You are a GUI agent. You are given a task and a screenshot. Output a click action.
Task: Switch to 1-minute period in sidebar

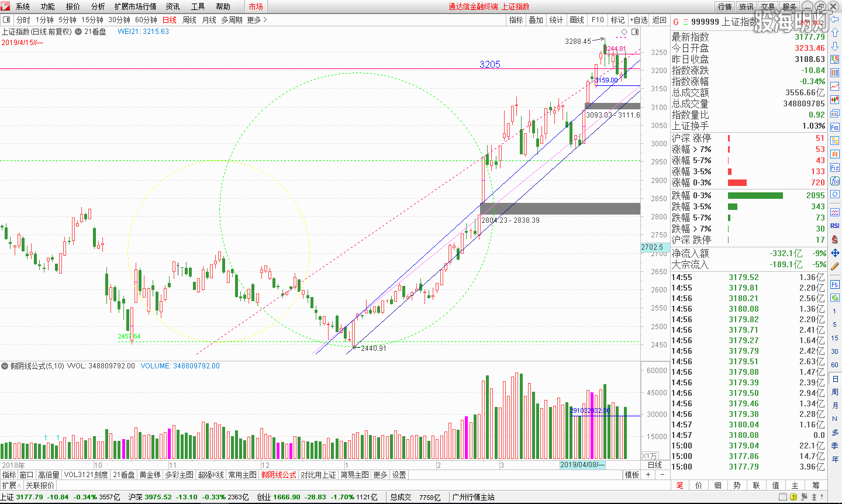click(835, 311)
